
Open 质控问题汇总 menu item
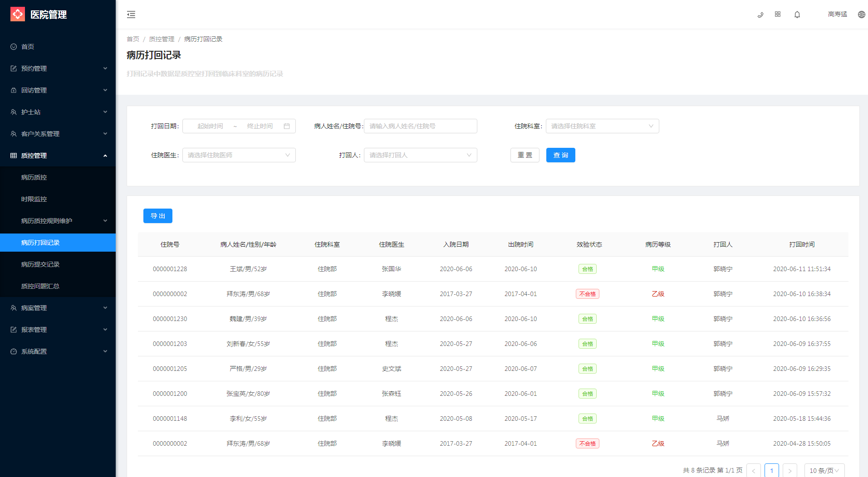click(58, 286)
